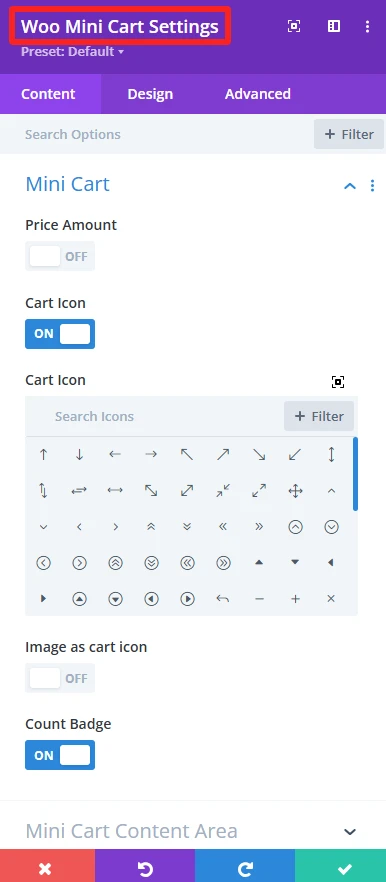Viewport: 386px width, 882px height.
Task: Disable the Count Badge toggle
Action: [x=60, y=755]
